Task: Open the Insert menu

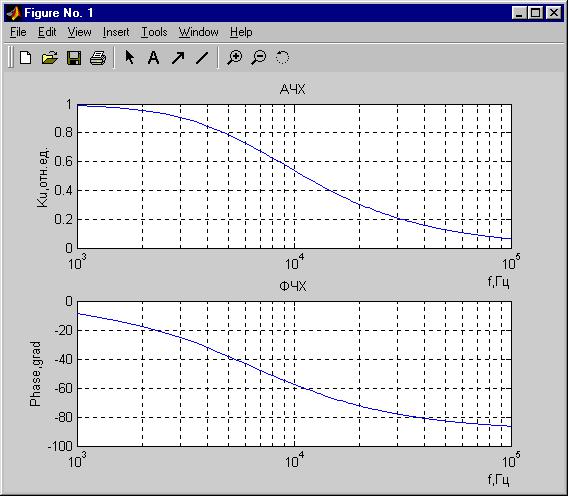Action: pyautogui.click(x=116, y=32)
